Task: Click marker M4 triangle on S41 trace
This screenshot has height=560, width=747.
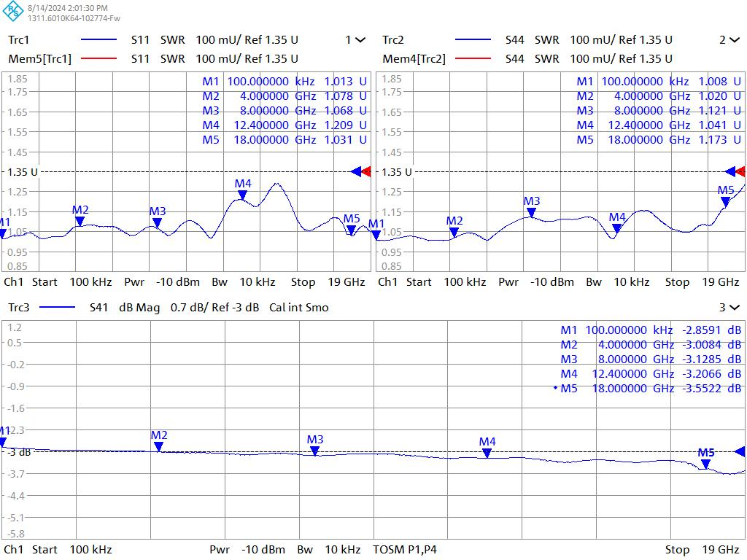Action: tap(487, 454)
